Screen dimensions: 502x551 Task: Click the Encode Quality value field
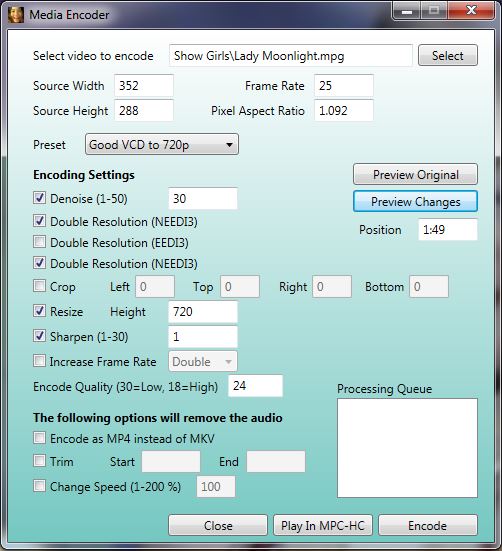coord(255,386)
